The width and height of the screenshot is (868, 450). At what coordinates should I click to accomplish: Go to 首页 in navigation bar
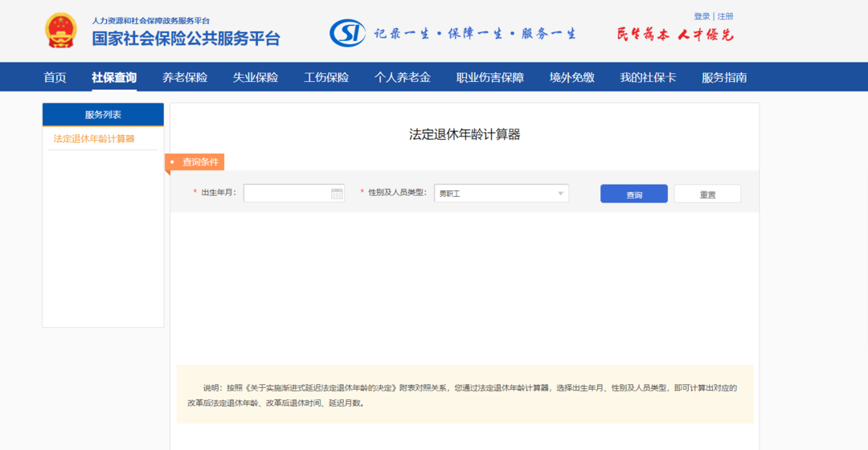coord(55,77)
